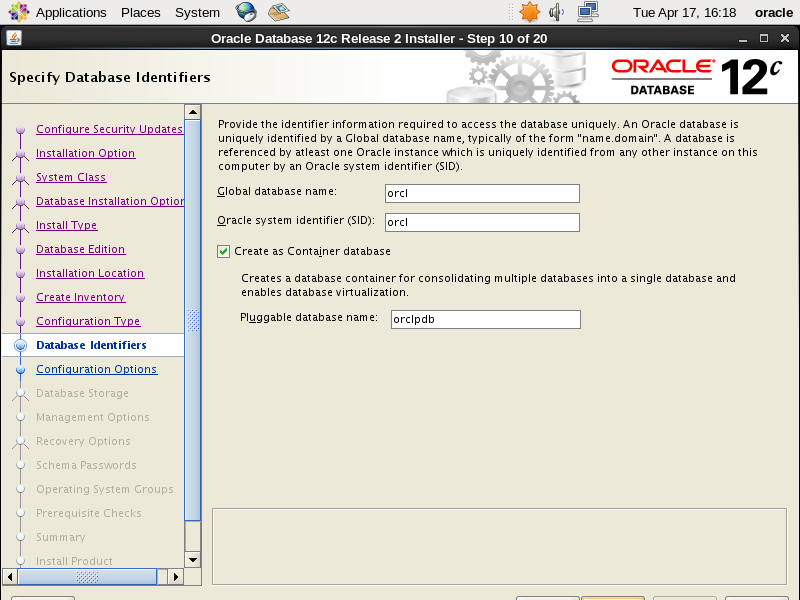Select the Database Identifiers step

[91, 345]
